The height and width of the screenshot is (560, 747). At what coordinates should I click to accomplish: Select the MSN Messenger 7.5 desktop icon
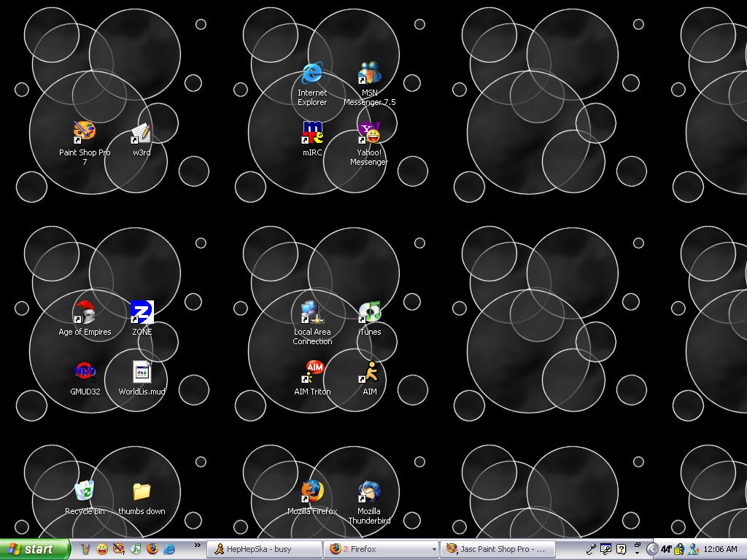coord(369,83)
